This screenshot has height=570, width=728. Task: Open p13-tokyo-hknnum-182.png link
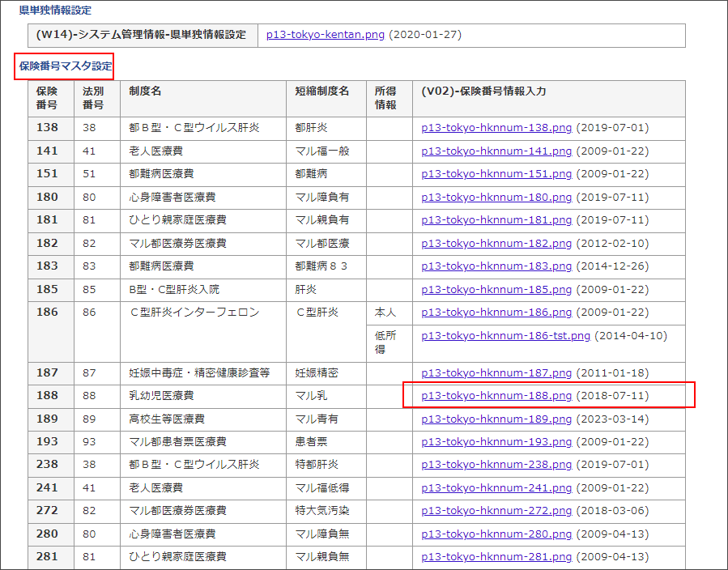click(496, 243)
